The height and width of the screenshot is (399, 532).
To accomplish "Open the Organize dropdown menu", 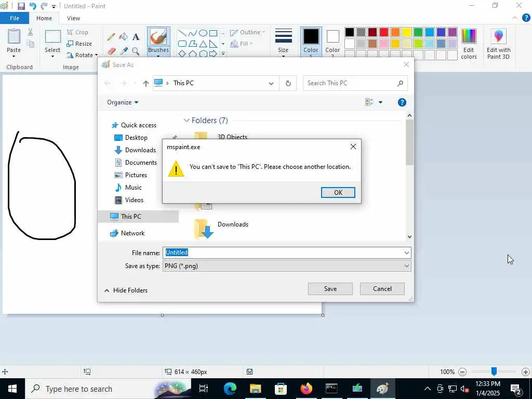I will point(123,102).
